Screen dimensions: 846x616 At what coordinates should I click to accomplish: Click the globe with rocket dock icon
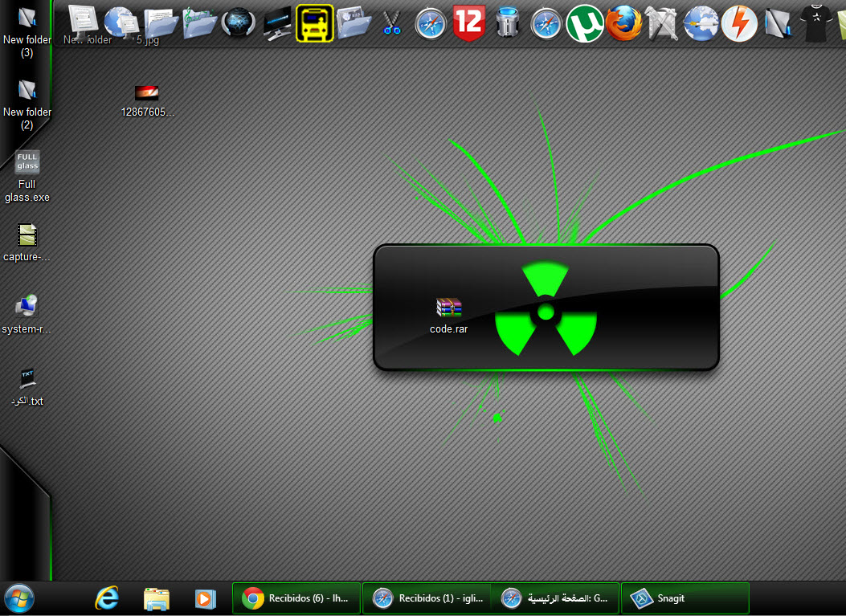pos(701,24)
